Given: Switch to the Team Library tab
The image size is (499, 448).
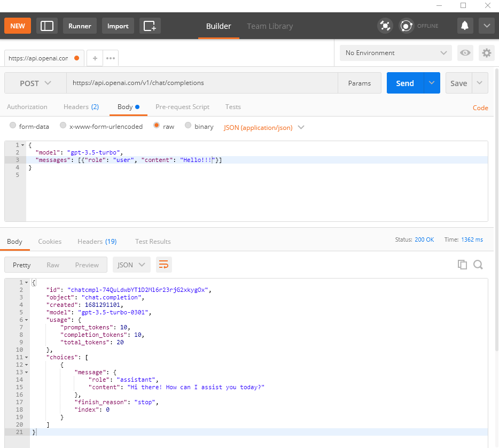Looking at the screenshot, I should click(270, 26).
